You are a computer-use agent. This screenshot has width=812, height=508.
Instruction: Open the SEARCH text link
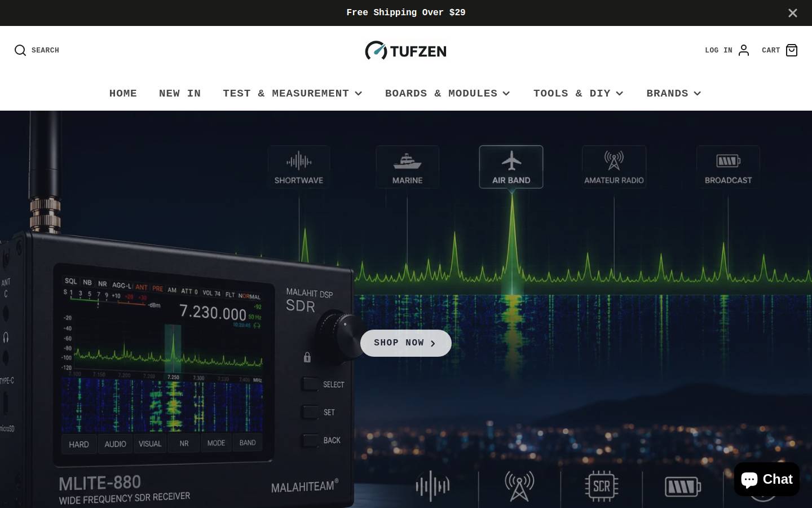pyautogui.click(x=45, y=50)
